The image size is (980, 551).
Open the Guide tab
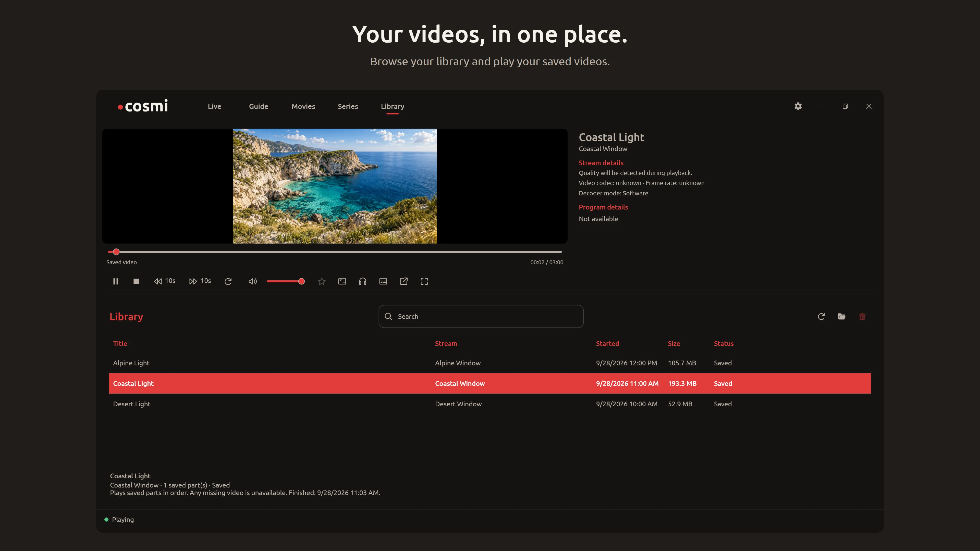(x=259, y=106)
